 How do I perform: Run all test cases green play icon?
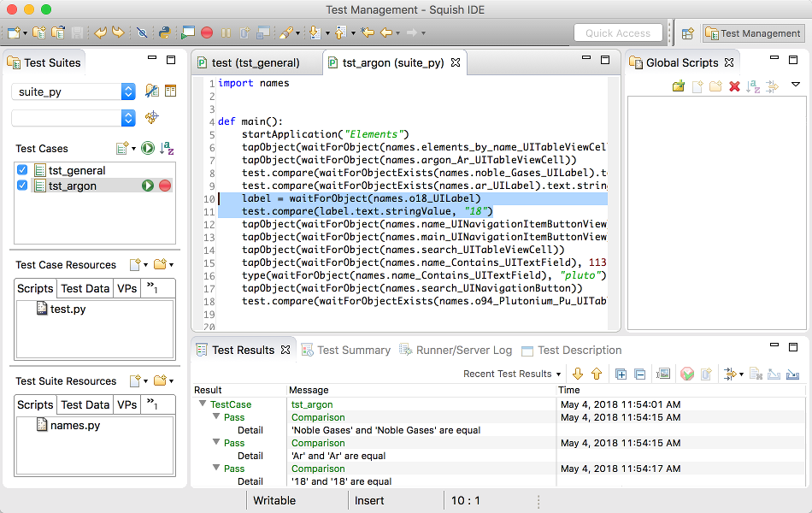pyautogui.click(x=148, y=149)
